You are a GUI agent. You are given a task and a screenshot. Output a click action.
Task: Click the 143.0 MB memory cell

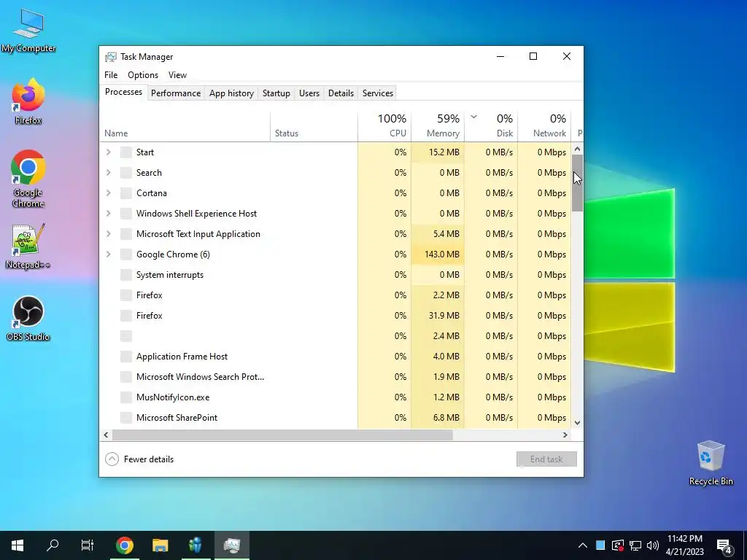(438, 254)
